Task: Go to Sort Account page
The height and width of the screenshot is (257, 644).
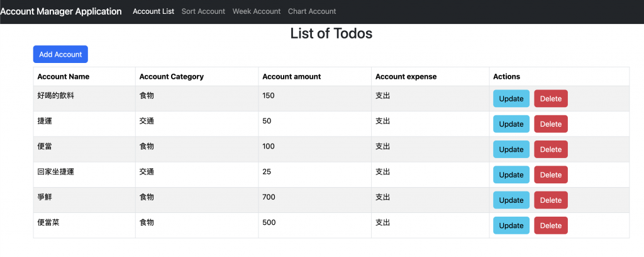Action: [x=203, y=11]
